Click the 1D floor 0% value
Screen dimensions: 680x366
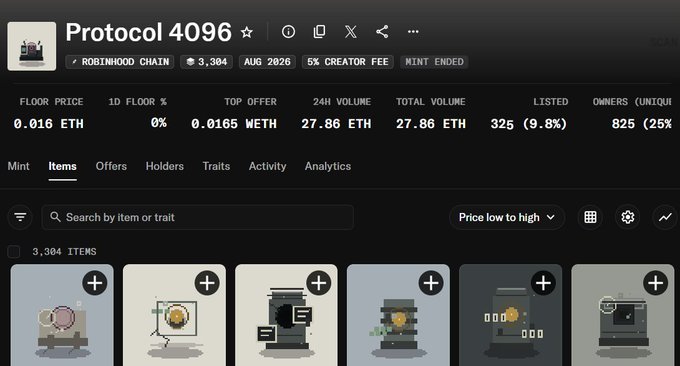(159, 123)
